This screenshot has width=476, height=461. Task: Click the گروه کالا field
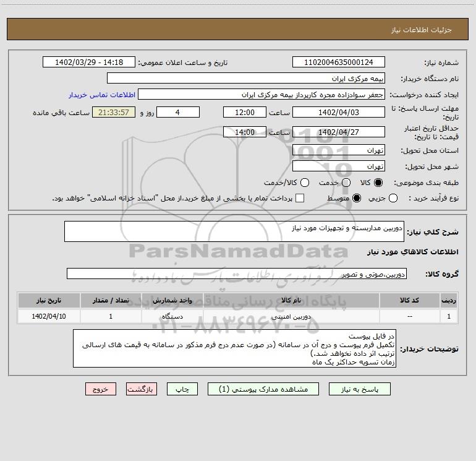pos(237,274)
